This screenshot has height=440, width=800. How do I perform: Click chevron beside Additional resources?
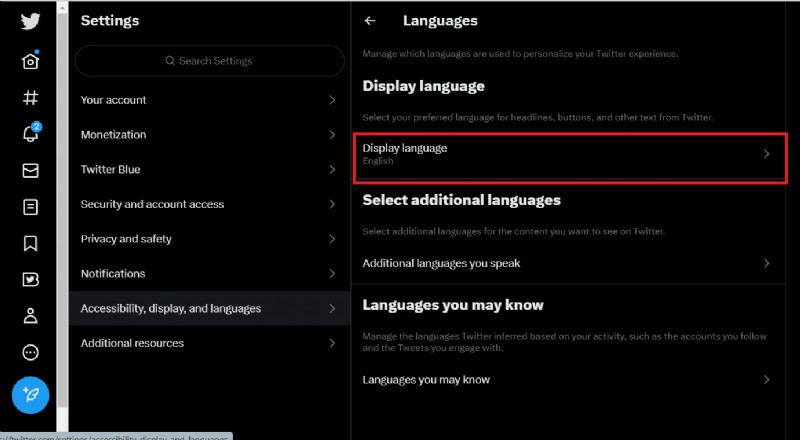[x=332, y=343]
